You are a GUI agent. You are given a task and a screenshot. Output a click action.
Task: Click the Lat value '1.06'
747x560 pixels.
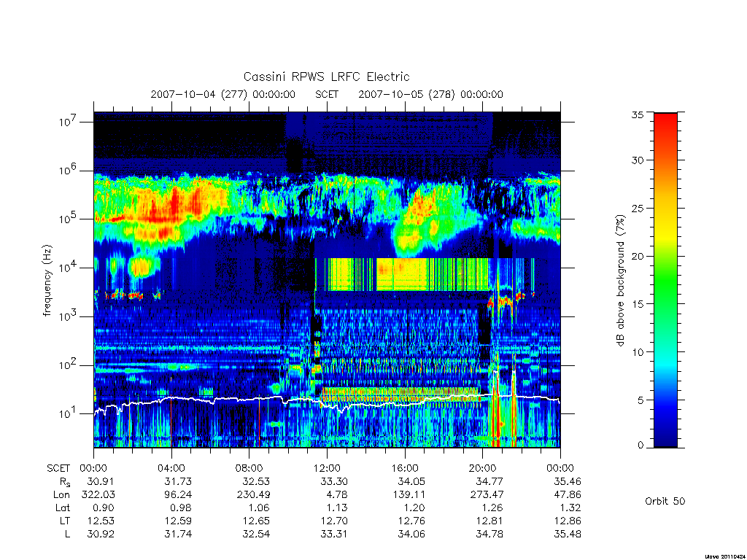point(259,507)
